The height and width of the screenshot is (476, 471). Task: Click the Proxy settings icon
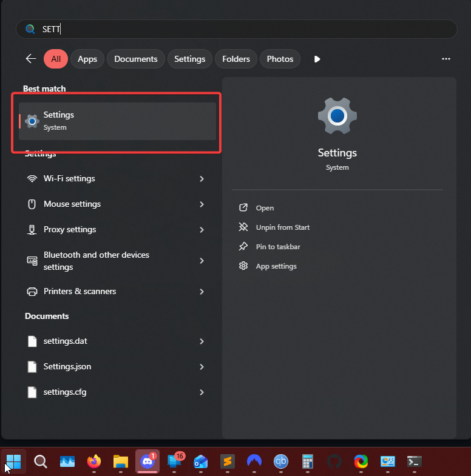32,229
